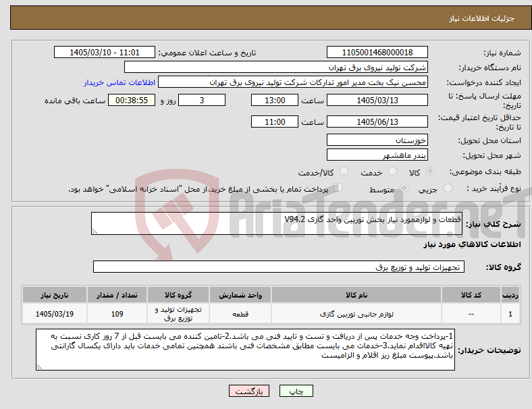Select the خدمت radio button
This screenshot has height=409, width=532.
(392, 171)
